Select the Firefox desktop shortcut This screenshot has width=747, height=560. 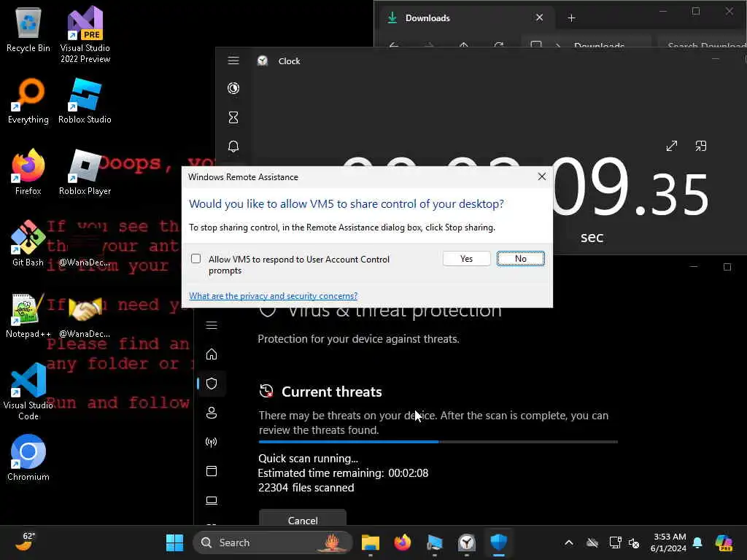pyautogui.click(x=28, y=172)
